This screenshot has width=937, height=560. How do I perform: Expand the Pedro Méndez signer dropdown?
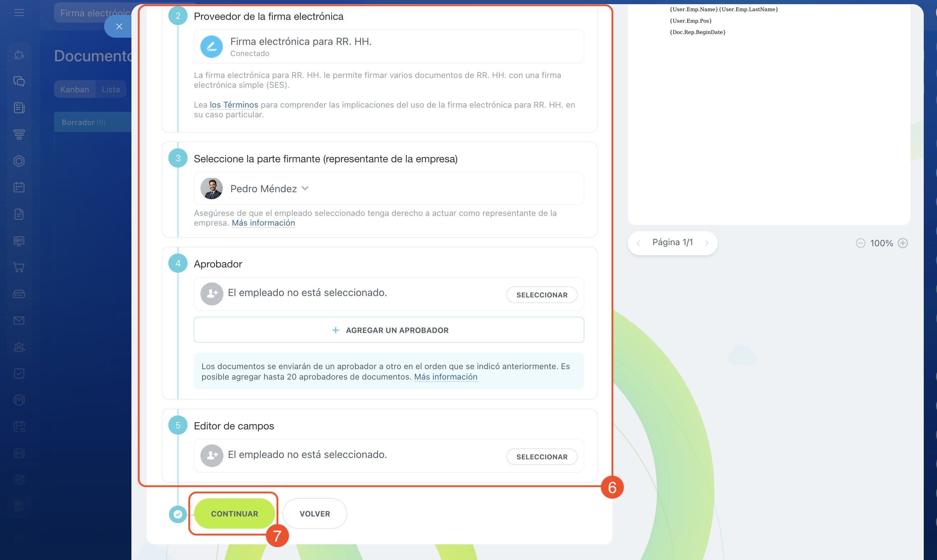305,188
